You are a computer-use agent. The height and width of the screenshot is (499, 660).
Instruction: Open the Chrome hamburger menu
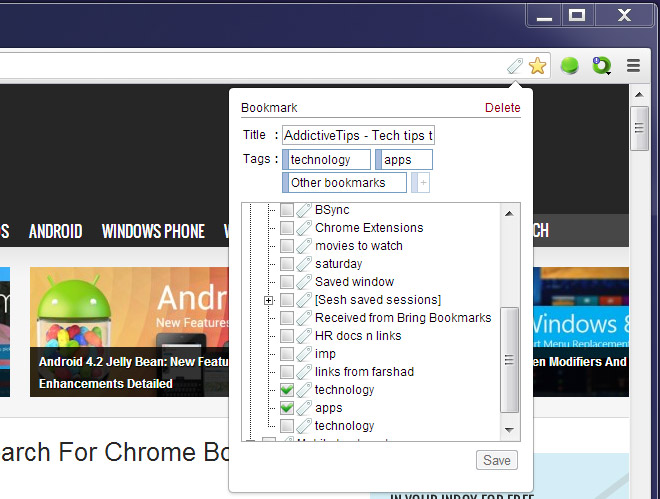tap(633, 66)
